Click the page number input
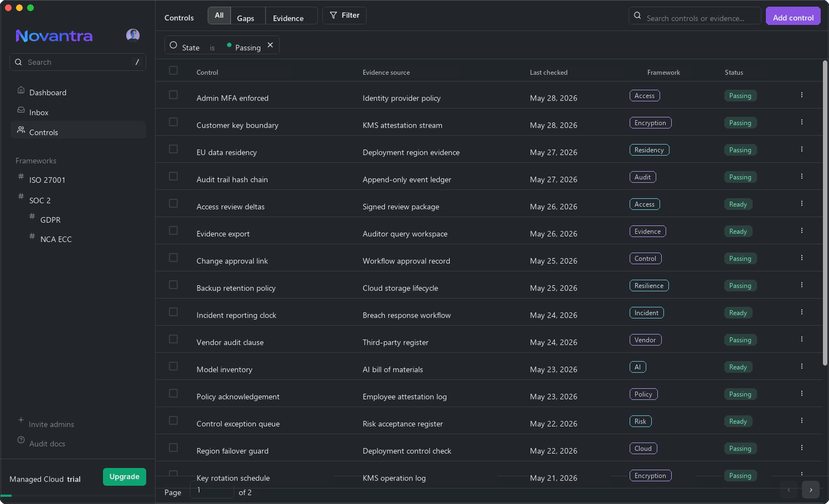The image size is (829, 504). click(x=212, y=490)
